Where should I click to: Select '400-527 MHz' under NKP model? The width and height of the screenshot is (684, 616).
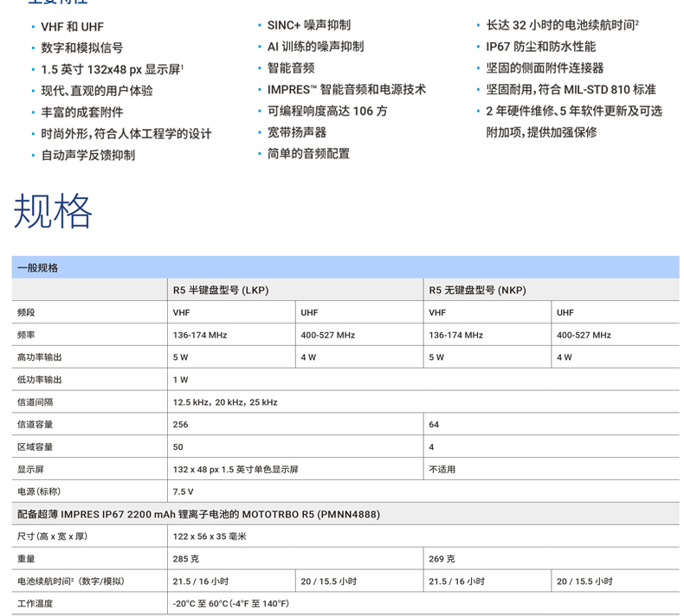[x=584, y=335]
